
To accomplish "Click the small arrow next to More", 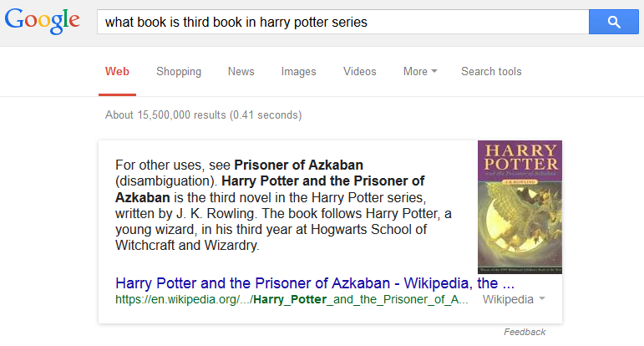I will pos(434,72).
